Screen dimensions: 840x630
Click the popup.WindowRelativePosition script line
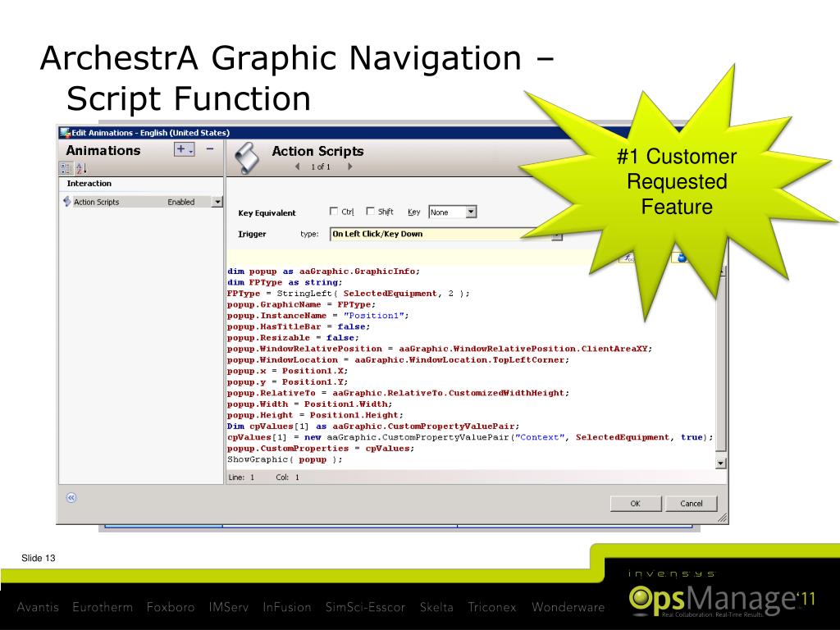point(440,349)
